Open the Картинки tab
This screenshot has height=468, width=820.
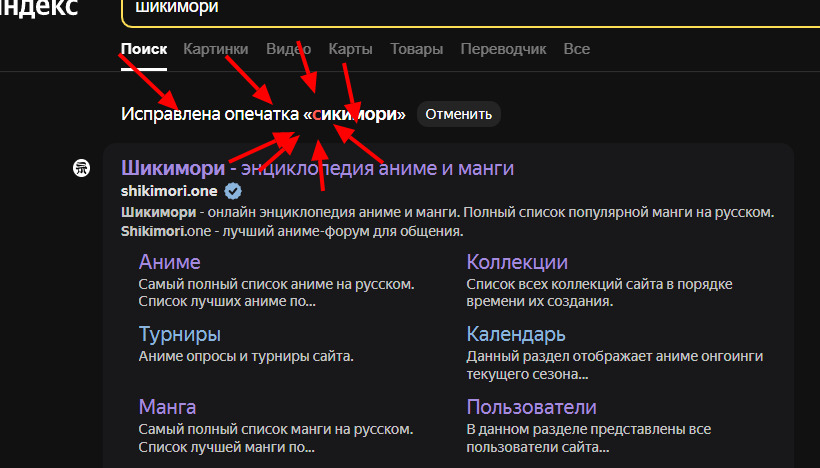pos(215,49)
